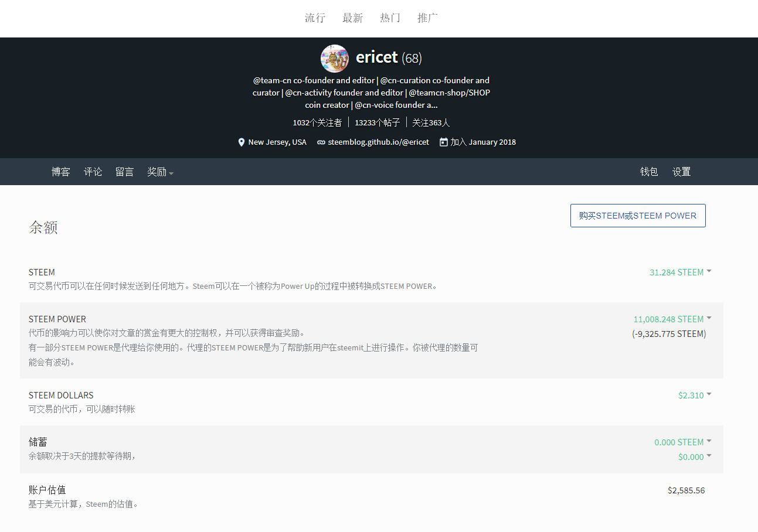Click ericet's profile avatar picture
Screen dimensions: 758x532
[335, 59]
